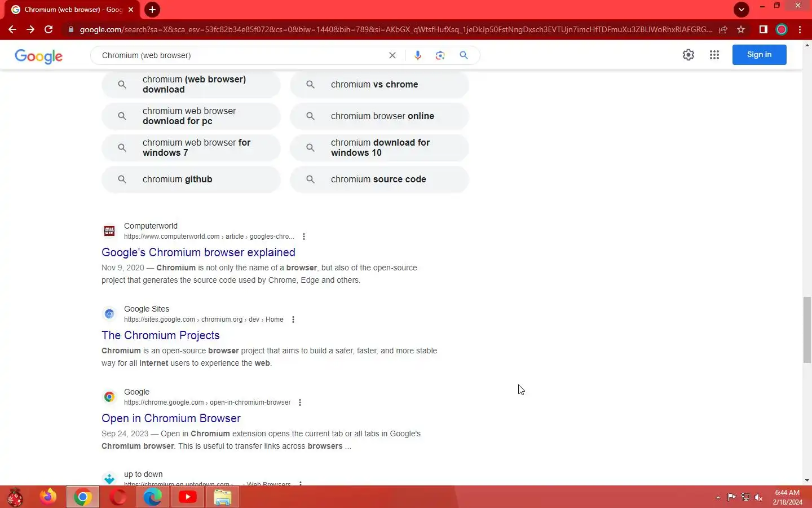Search chromium source code suggestion

click(379, 179)
